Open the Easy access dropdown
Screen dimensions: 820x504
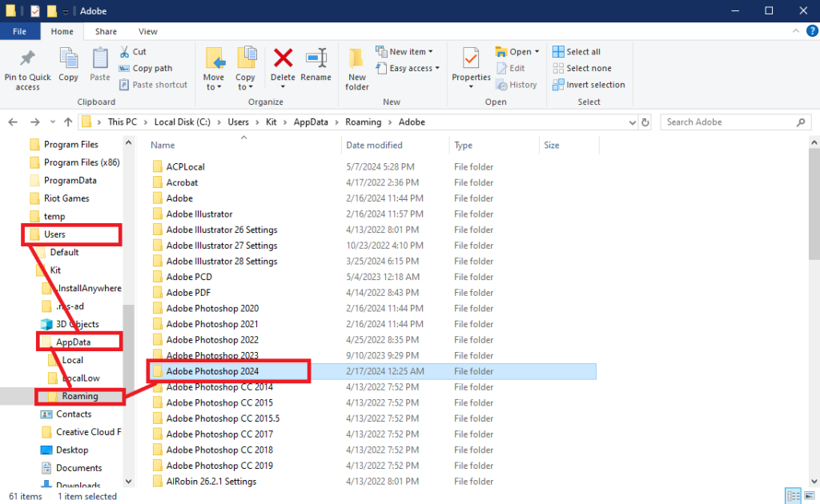click(408, 68)
